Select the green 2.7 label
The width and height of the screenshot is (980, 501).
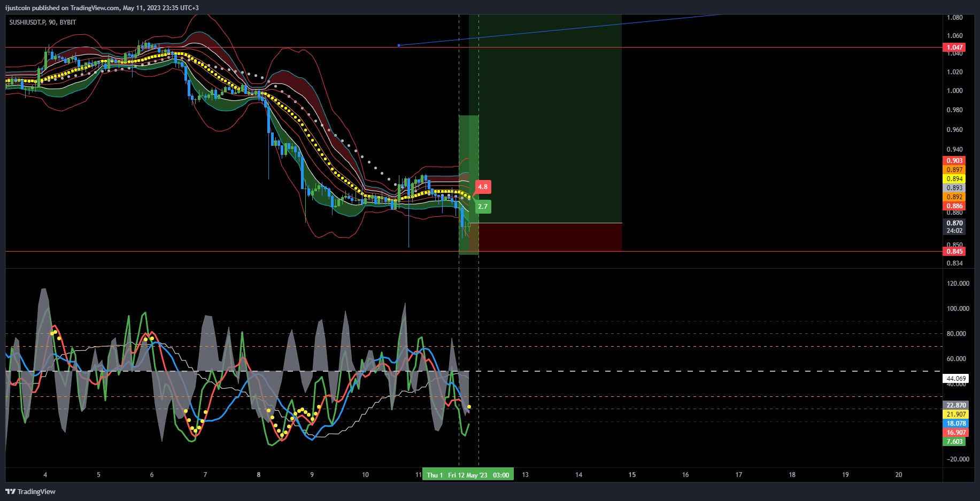click(483, 206)
